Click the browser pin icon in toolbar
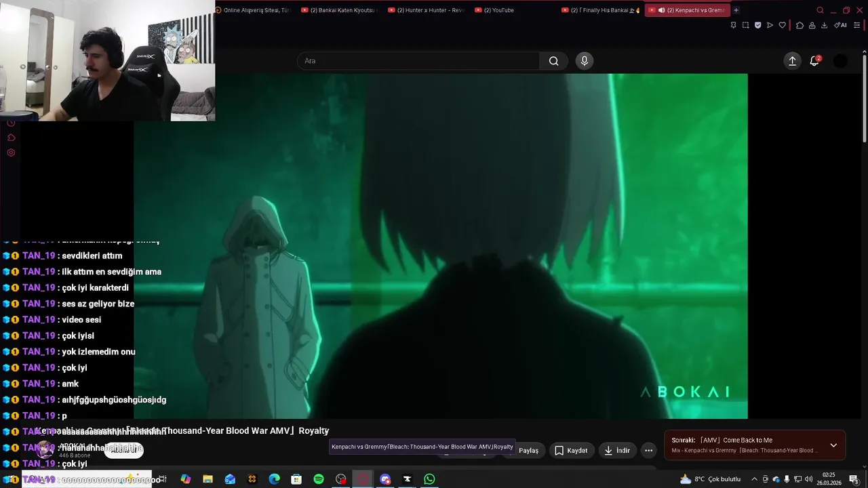The height and width of the screenshot is (488, 868). point(733,25)
